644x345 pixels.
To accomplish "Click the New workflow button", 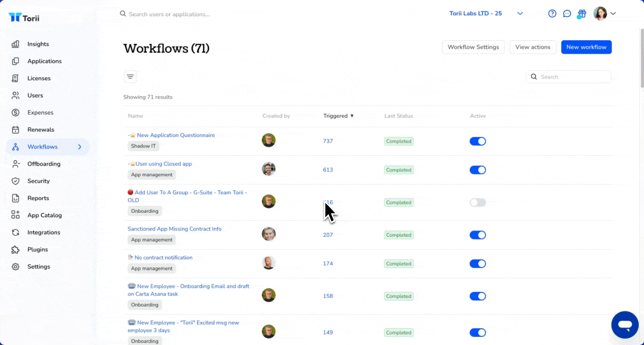I will [x=586, y=47].
